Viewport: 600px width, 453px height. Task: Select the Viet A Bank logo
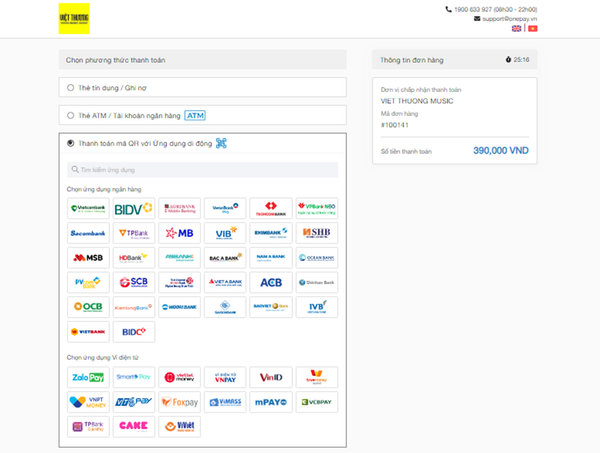[225, 282]
